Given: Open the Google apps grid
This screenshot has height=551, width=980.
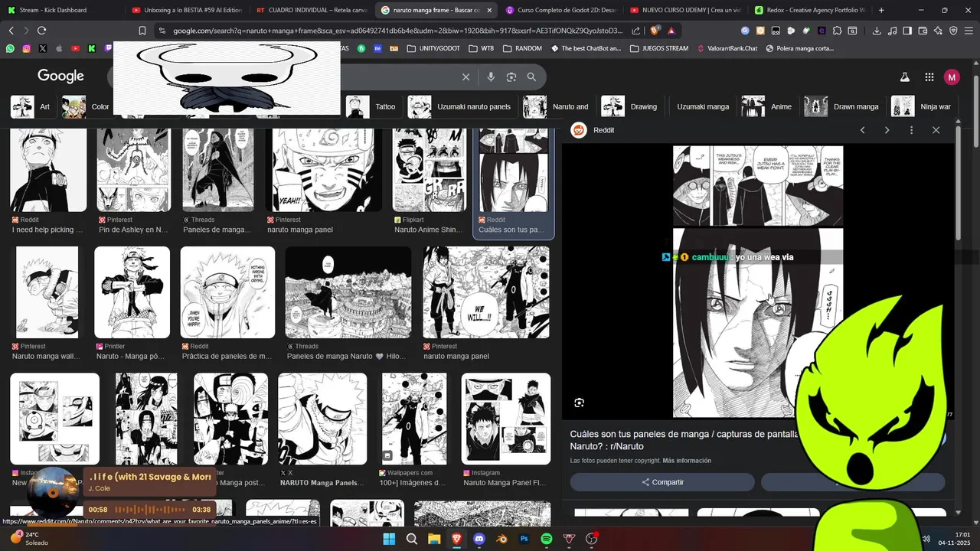Looking at the screenshot, I should point(929,77).
